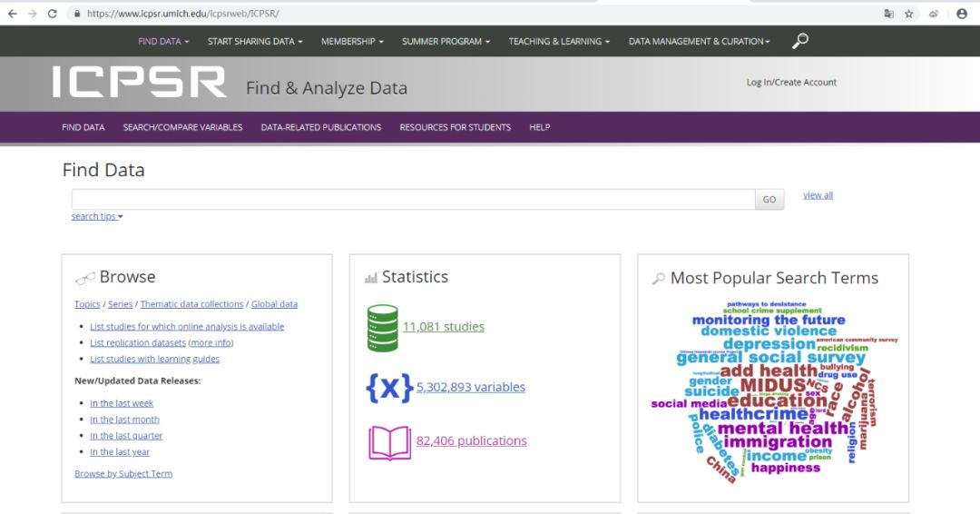Click the ICPSR logo

coord(139,83)
